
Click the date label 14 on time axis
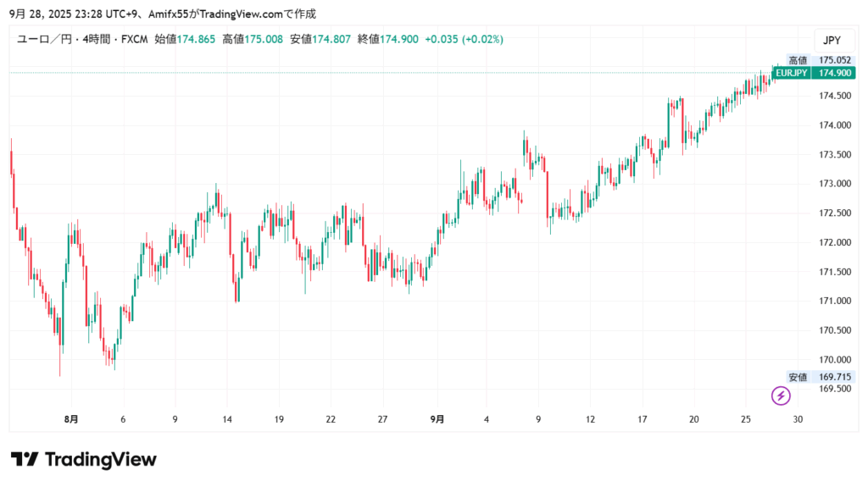point(227,418)
